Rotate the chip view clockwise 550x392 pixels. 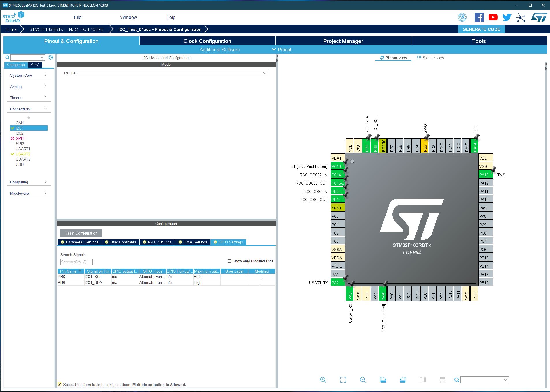pyautogui.click(x=383, y=380)
